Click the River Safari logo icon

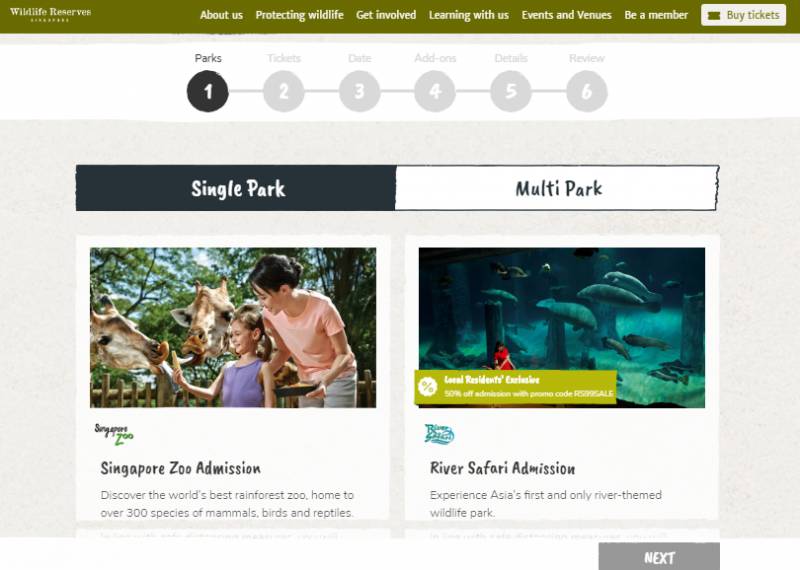tap(439, 434)
